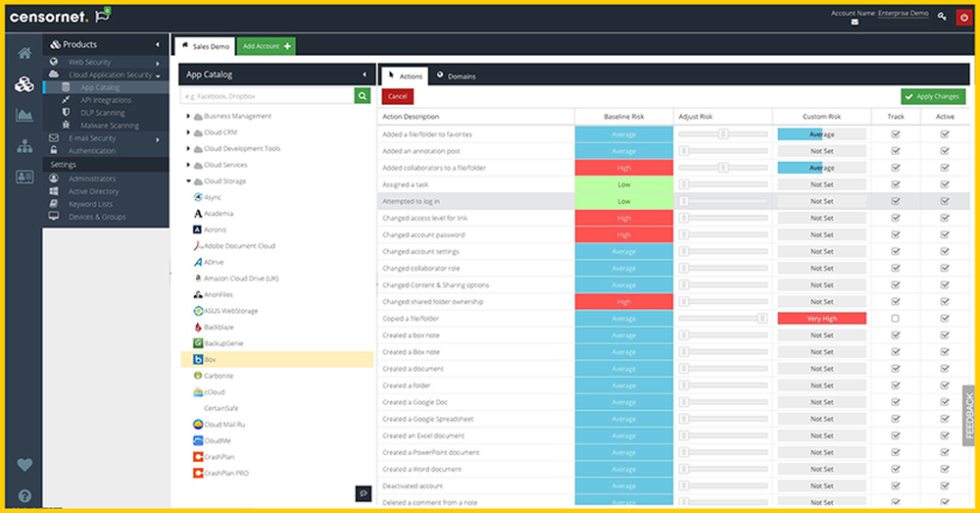Select Adobe Document Cloud app
Viewport: 980px width, 513px height.
tap(234, 246)
